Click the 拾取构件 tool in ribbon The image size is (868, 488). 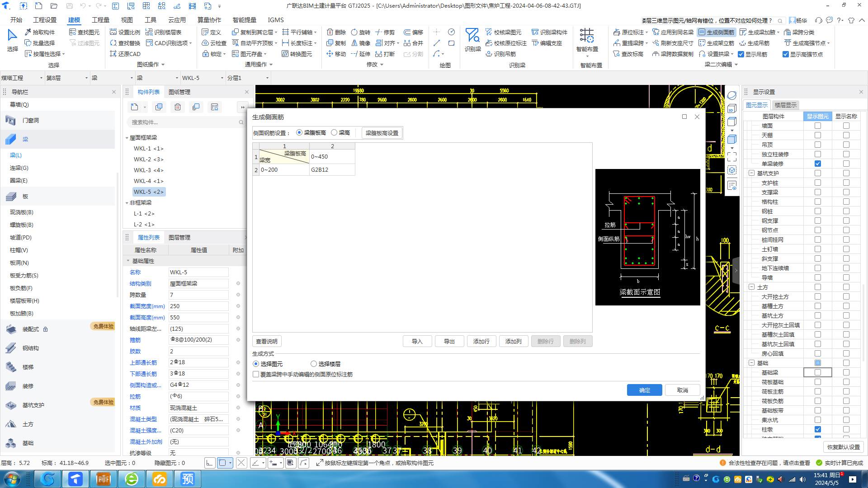coord(40,32)
